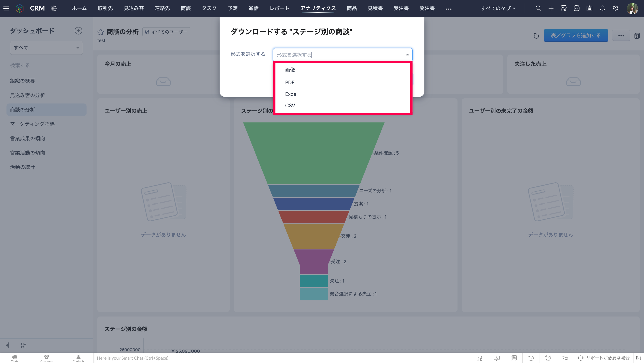Open the hamburger menu at top left
644x363 pixels.
[6, 8]
